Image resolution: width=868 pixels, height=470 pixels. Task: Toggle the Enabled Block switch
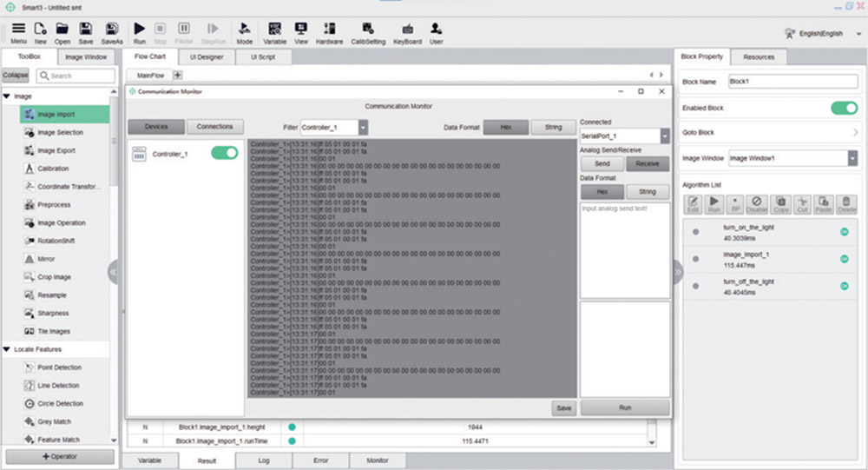tap(845, 108)
